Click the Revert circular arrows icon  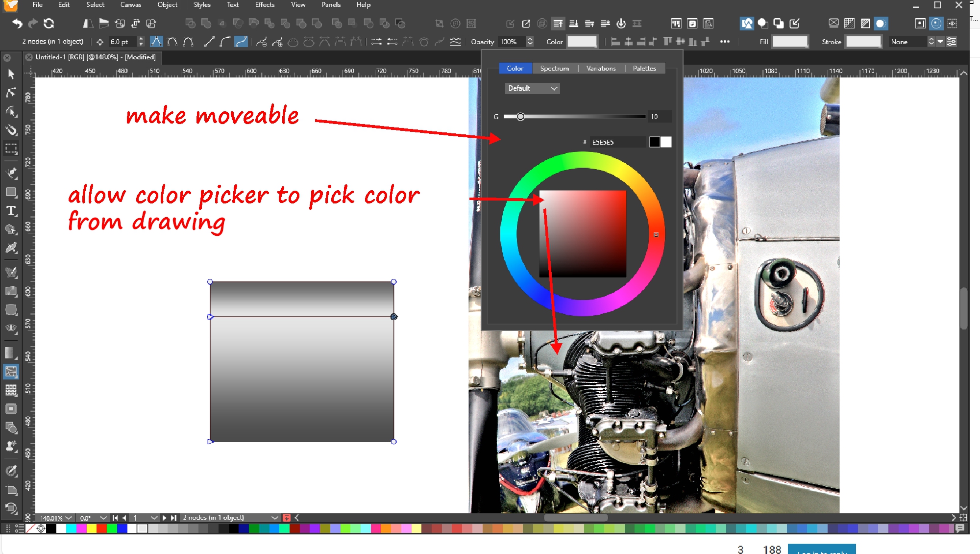point(49,23)
